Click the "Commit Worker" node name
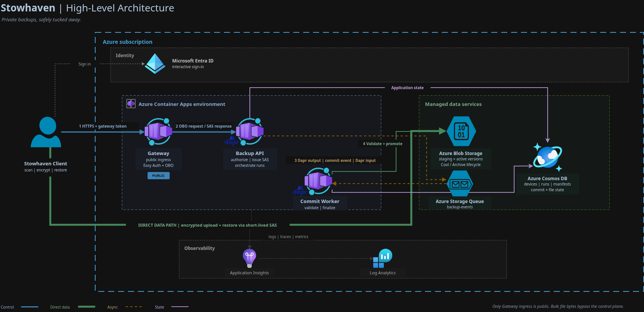The height and width of the screenshot is (312, 644). tap(320, 202)
